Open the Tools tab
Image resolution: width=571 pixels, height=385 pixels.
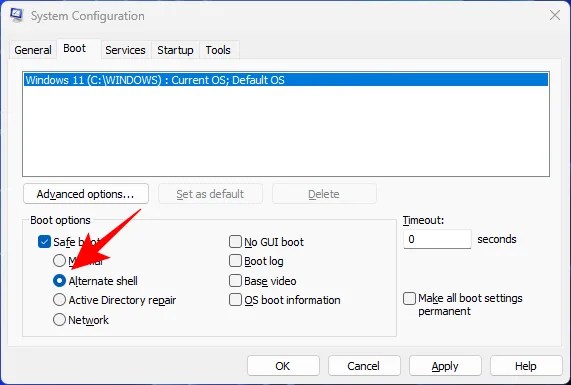point(218,50)
